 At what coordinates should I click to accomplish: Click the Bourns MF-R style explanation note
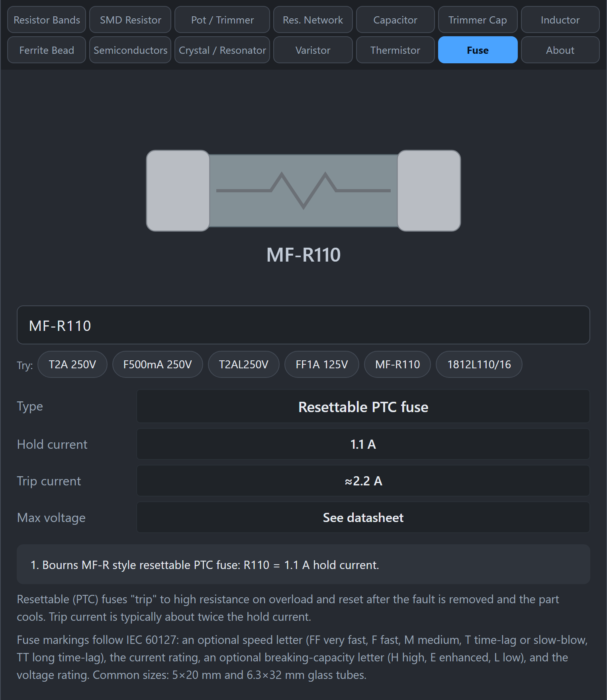[x=303, y=564]
